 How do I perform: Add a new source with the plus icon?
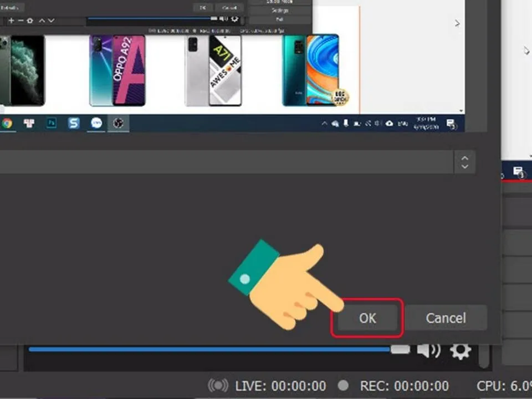(11, 20)
